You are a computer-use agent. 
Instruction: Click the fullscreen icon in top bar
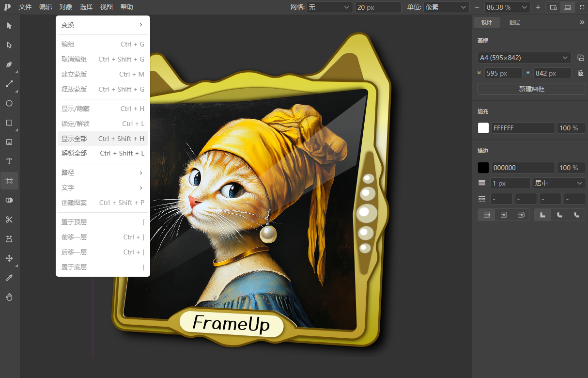pos(582,7)
